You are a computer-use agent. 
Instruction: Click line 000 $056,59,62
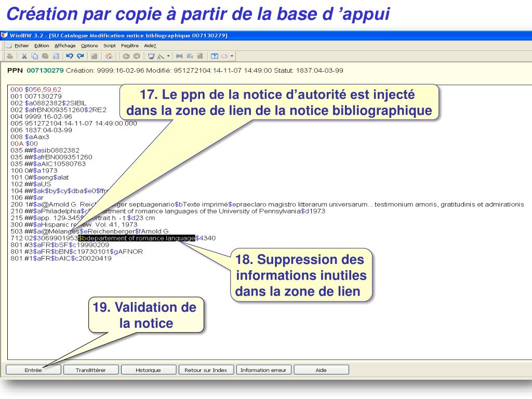point(36,89)
